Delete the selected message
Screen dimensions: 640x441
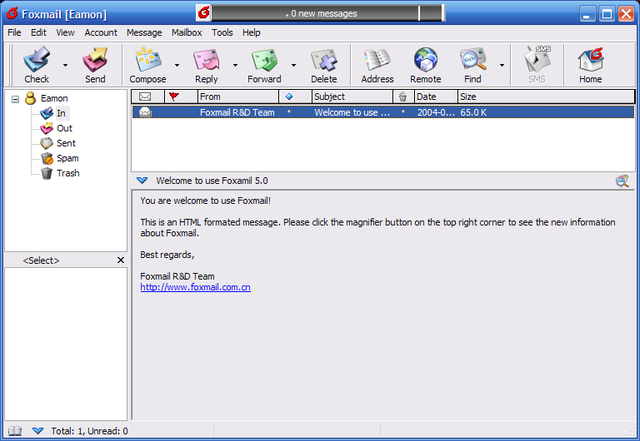(324, 65)
